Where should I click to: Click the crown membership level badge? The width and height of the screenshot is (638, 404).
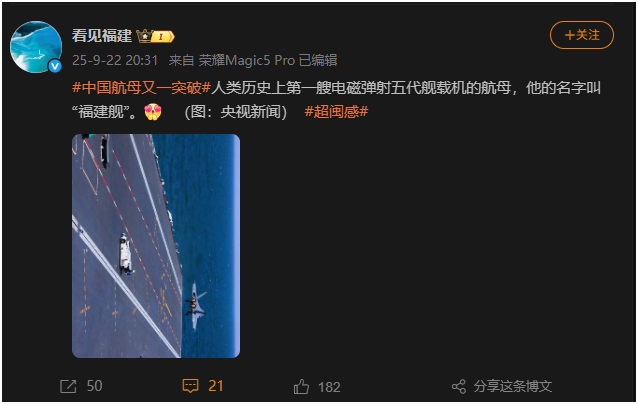[155, 36]
